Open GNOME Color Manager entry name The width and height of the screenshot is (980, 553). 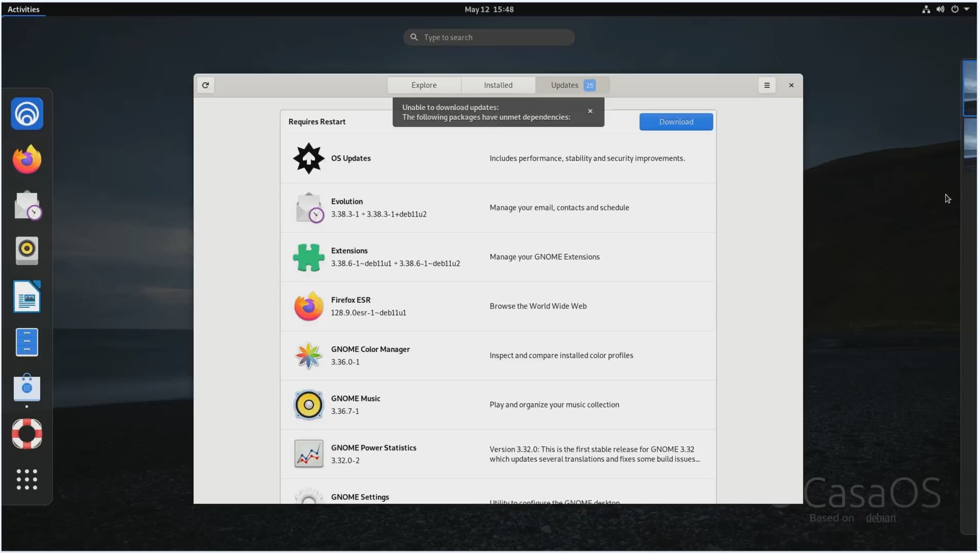pyautogui.click(x=370, y=349)
